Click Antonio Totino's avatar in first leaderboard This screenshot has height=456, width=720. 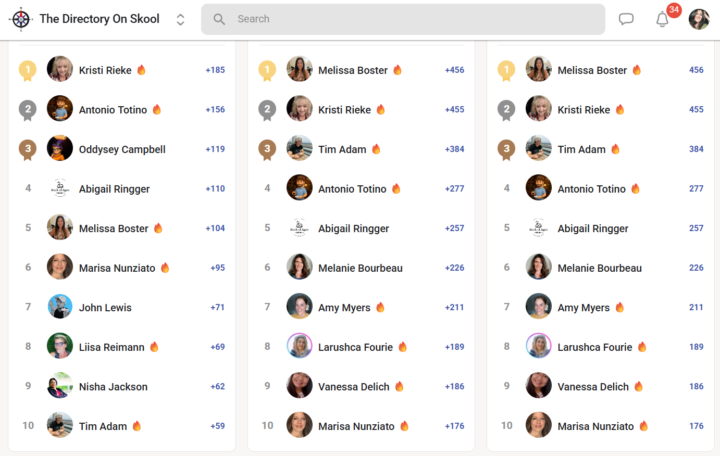pyautogui.click(x=60, y=109)
